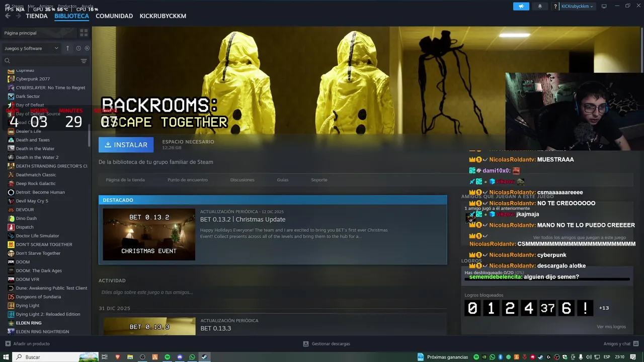
Task: Click Ver mis logros link
Action: [611, 327]
